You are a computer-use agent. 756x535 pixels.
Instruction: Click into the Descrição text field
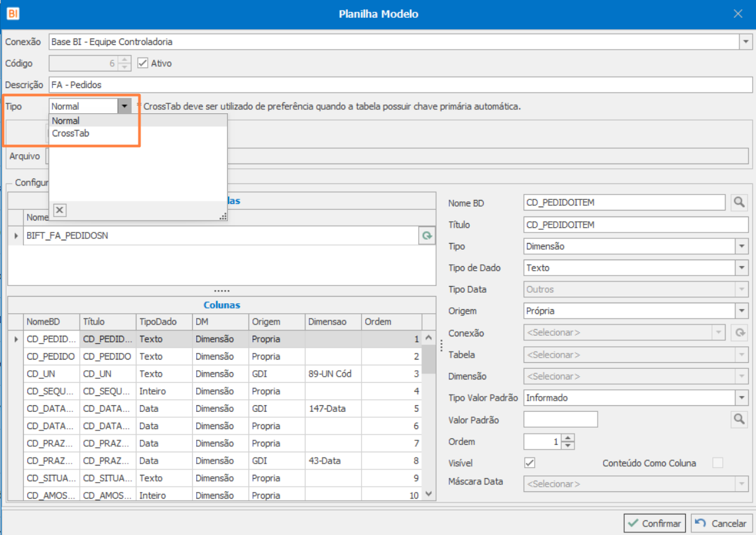click(x=398, y=85)
